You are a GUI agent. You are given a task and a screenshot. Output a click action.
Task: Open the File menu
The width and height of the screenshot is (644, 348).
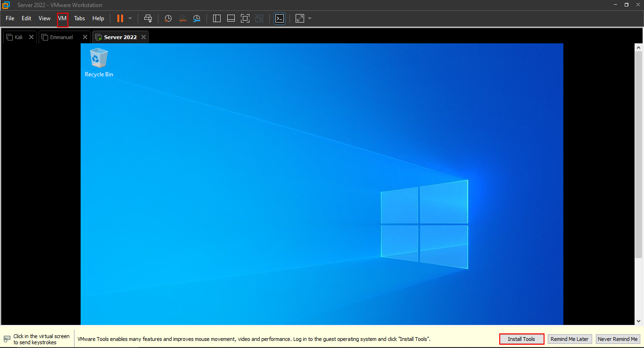10,18
